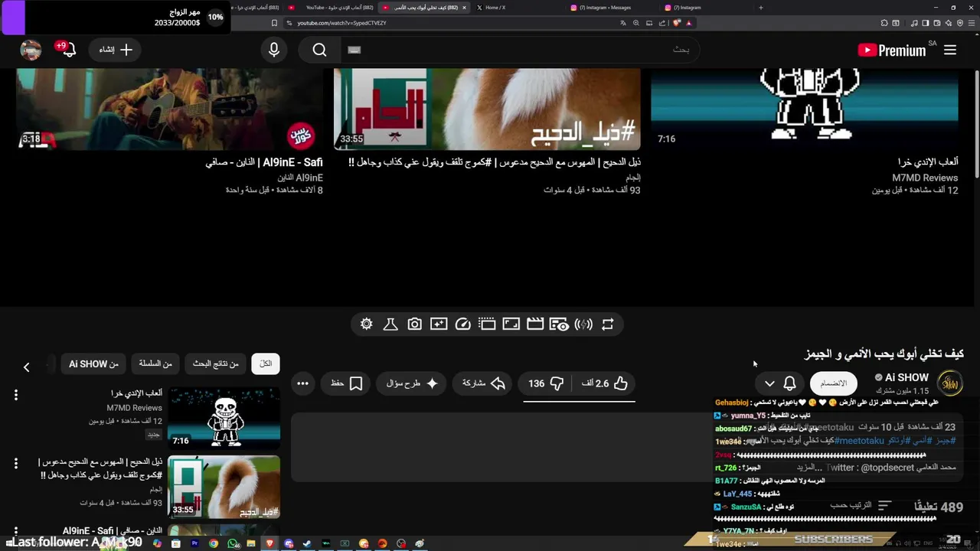Open Premiere Pro from the taskbar
The width and height of the screenshot is (980, 551).
(194, 543)
